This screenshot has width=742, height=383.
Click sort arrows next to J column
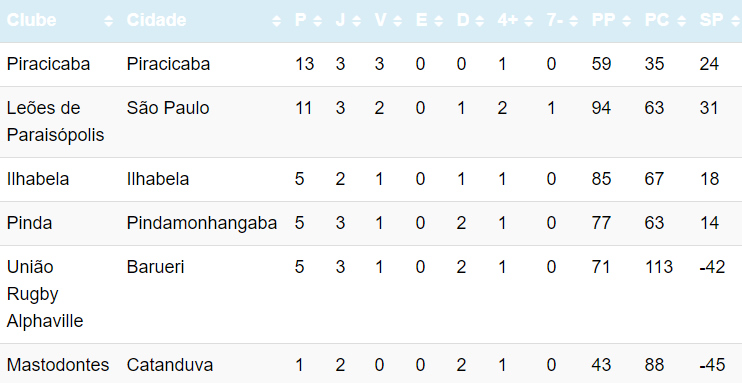pos(356,21)
